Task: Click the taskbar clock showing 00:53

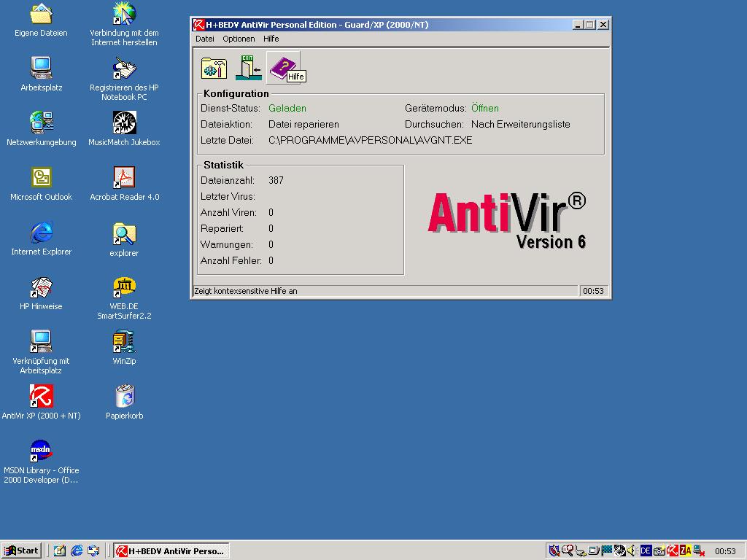Action: [x=725, y=551]
